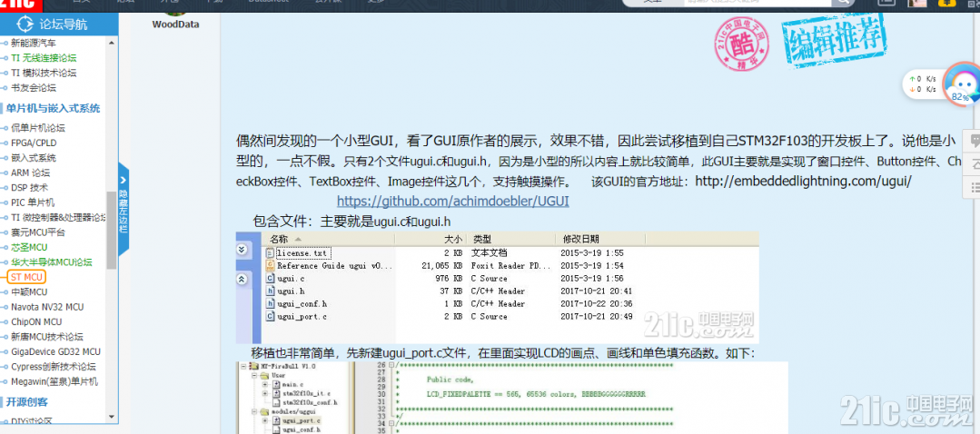980x434 pixels.
Task: Open Navota NV32 MCU forum
Action: (x=47, y=307)
